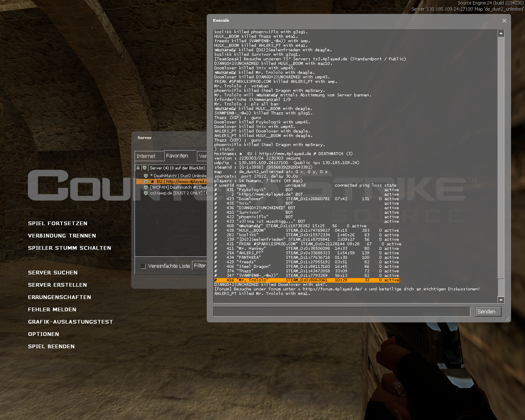The image size is (525, 420).
Task: Click the "HULK__BOOM" row in status list
Action: click(x=306, y=231)
